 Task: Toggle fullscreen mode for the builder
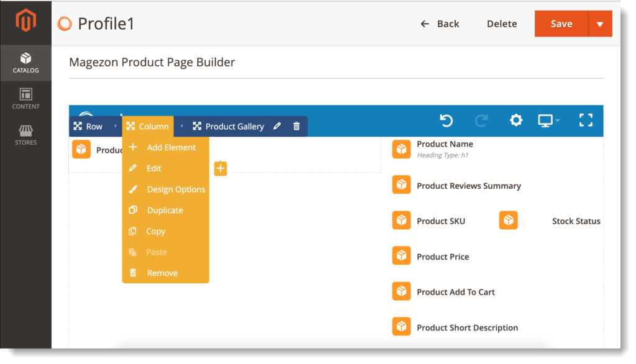(x=586, y=120)
